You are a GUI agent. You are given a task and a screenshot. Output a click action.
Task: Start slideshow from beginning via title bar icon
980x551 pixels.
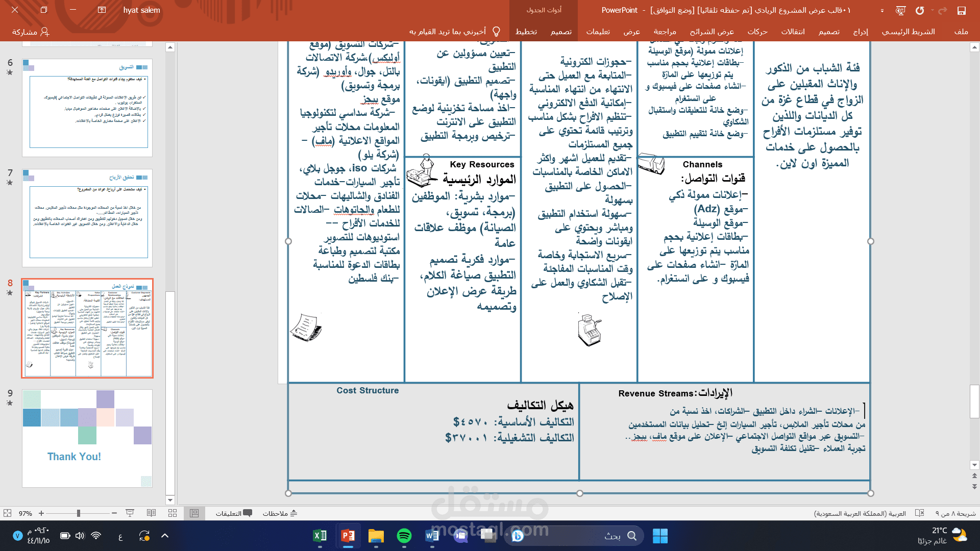(900, 10)
